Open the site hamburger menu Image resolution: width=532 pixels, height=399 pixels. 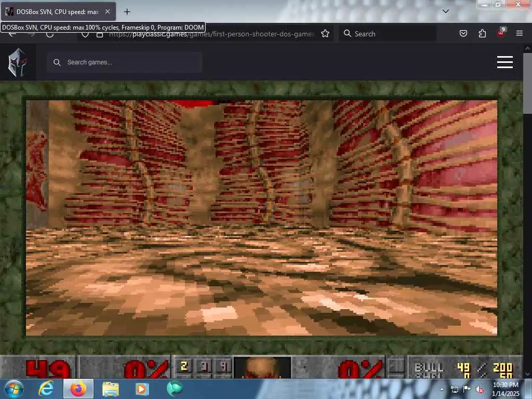pos(504,62)
